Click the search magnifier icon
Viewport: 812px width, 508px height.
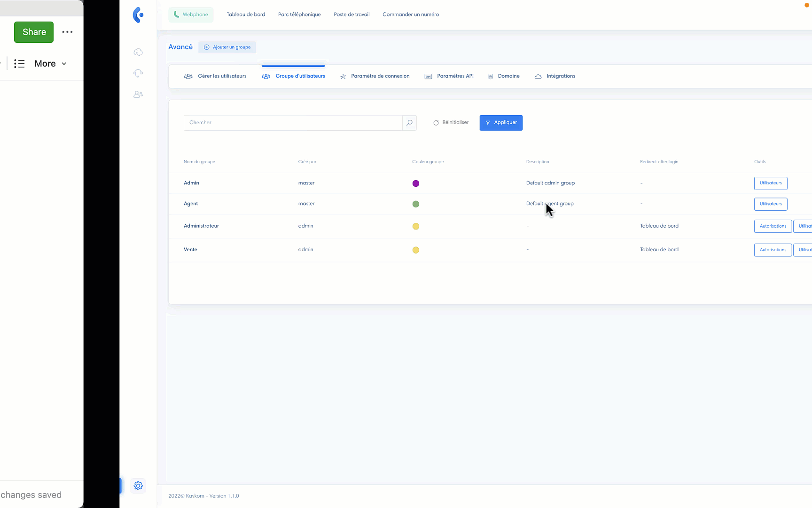(x=409, y=123)
